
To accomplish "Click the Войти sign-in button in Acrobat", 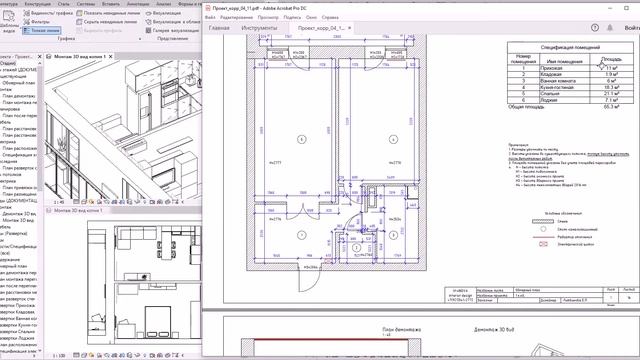I will [x=632, y=28].
